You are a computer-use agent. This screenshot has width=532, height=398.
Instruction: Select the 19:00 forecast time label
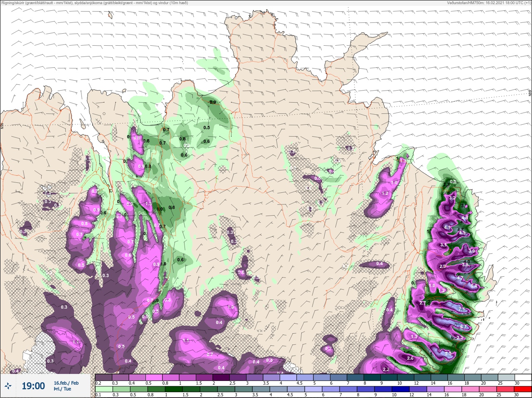point(33,386)
